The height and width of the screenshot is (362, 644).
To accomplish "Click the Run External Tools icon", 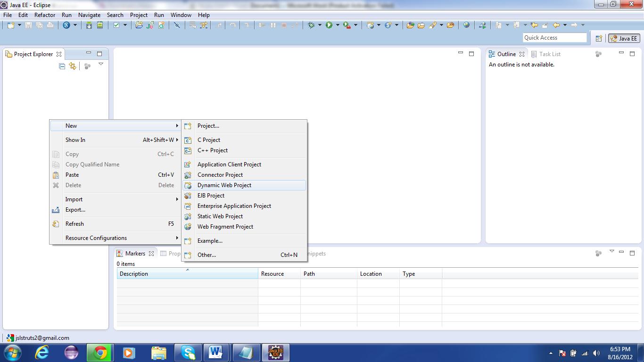I will (x=347, y=25).
